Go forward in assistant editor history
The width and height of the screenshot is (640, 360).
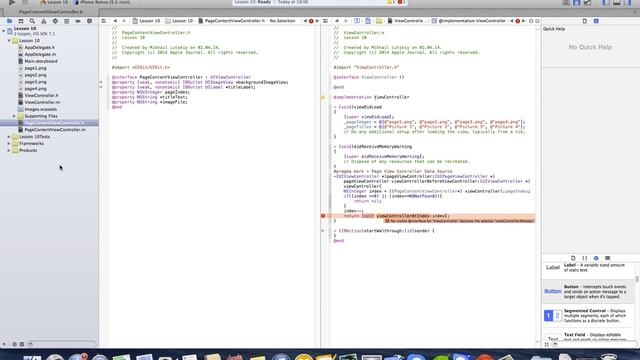pyautogui.click(x=346, y=21)
